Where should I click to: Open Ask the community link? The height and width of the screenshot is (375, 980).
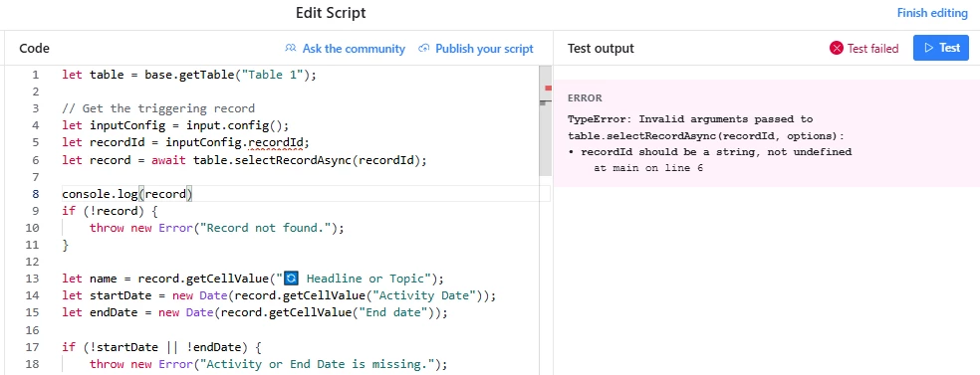coord(354,48)
